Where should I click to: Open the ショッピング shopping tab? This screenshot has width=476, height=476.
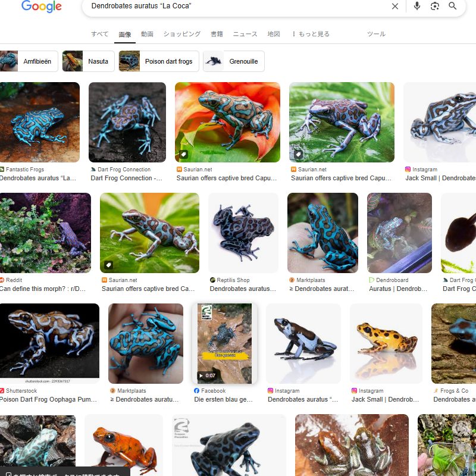pos(182,34)
